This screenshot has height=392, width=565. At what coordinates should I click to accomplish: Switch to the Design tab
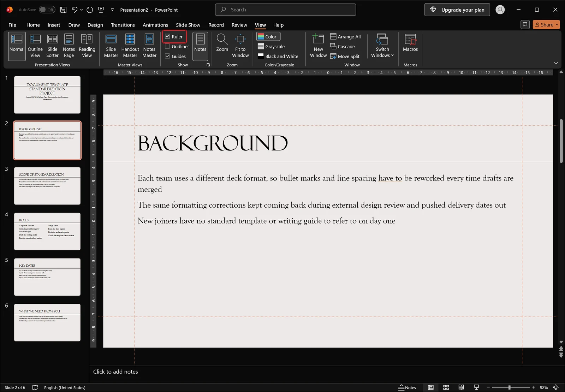95,25
